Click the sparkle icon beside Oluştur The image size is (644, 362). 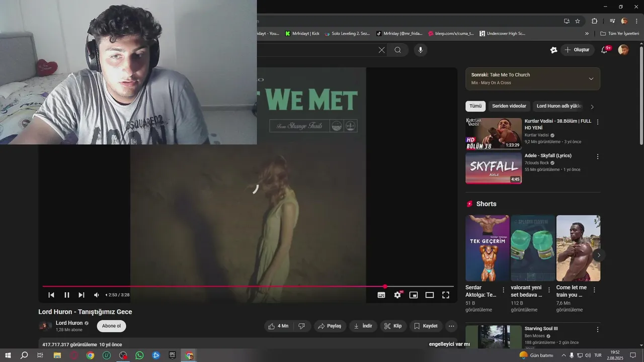coord(554,50)
